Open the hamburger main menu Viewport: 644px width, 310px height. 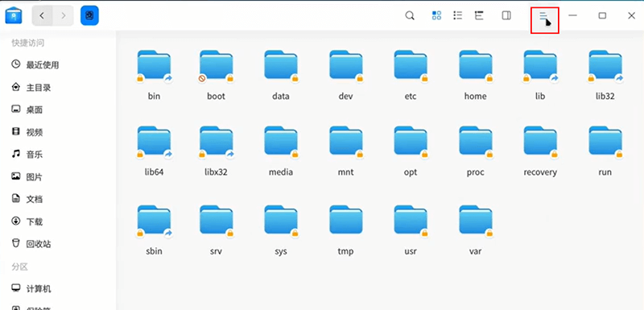click(x=544, y=16)
